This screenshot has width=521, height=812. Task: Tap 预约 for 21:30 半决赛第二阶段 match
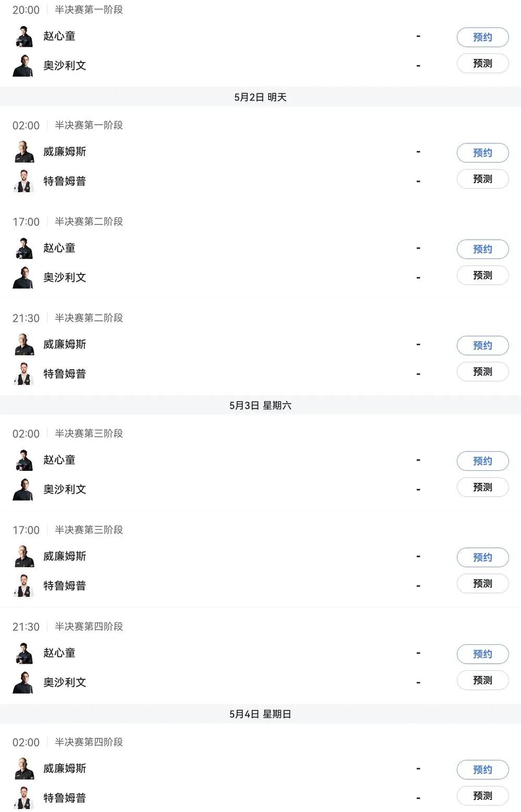pos(482,346)
